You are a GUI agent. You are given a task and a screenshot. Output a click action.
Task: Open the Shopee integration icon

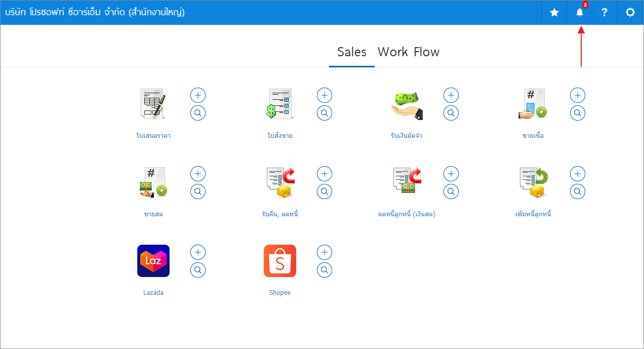click(x=280, y=261)
